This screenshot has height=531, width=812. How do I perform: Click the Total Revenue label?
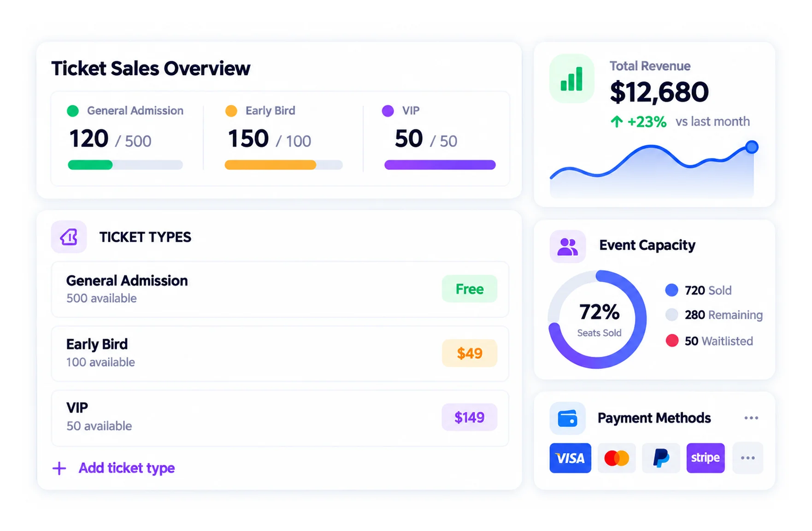pyautogui.click(x=650, y=66)
